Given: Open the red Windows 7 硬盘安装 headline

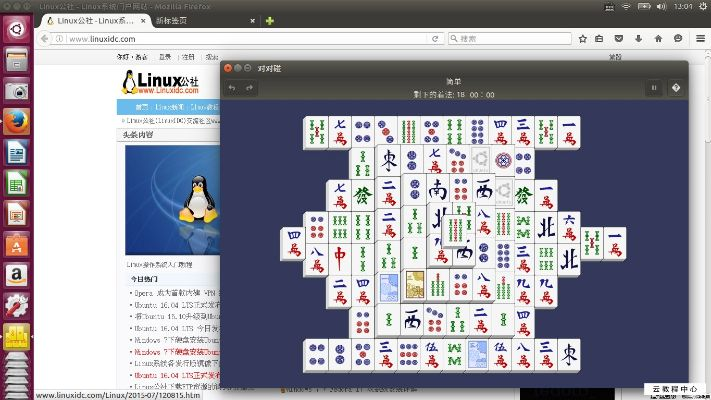Looking at the screenshot, I should 177,352.
